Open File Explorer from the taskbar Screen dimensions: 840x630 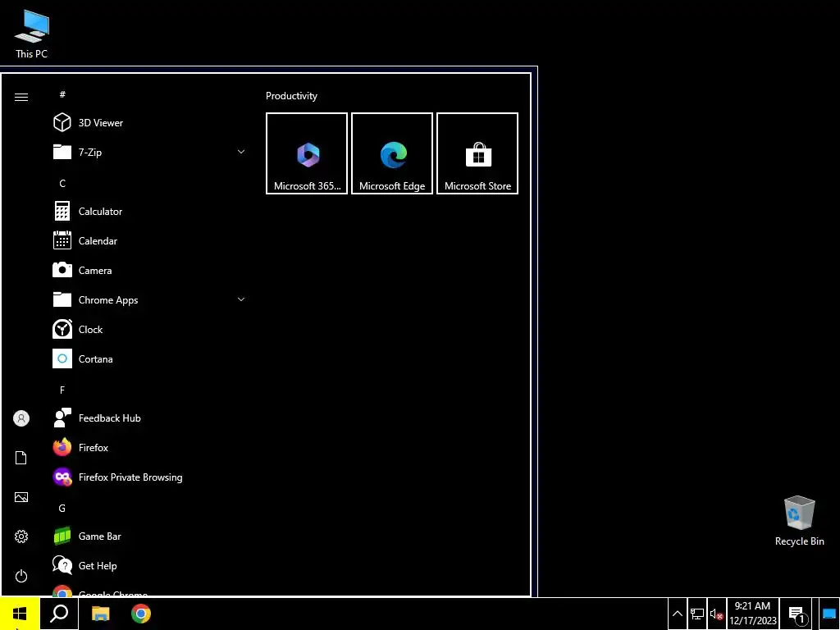coord(100,614)
